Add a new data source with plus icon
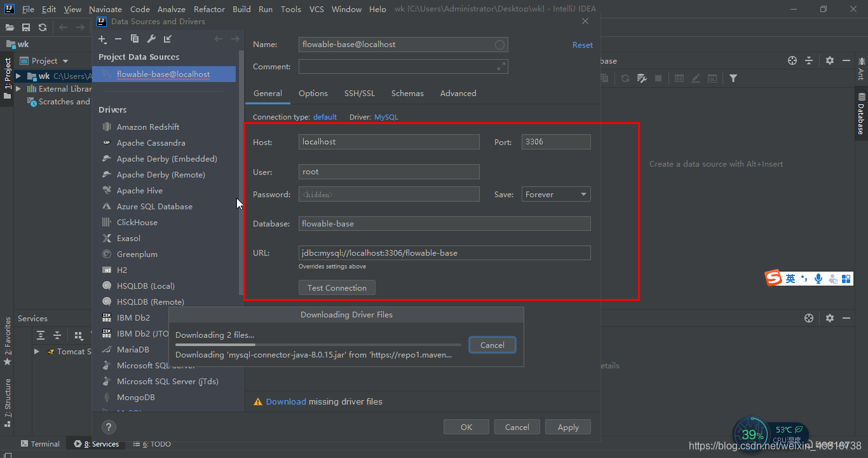868x458 pixels. [103, 39]
